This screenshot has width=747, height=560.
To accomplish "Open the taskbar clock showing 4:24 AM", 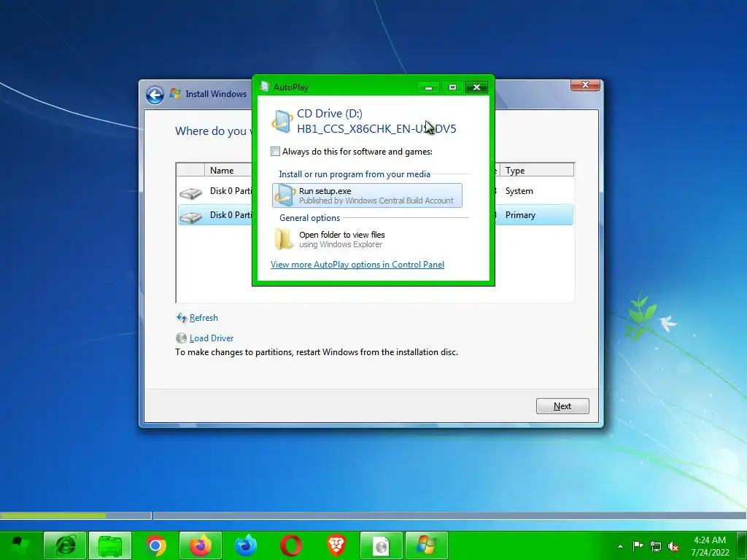I will [x=710, y=546].
